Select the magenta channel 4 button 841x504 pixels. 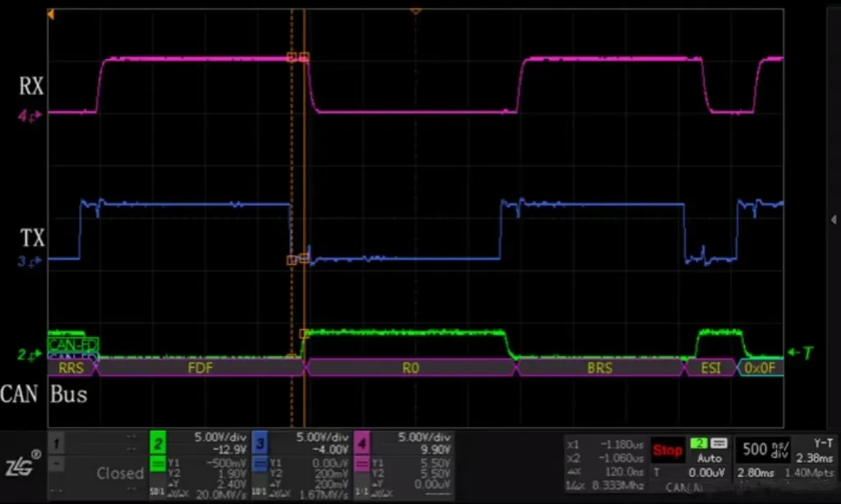[x=361, y=444]
